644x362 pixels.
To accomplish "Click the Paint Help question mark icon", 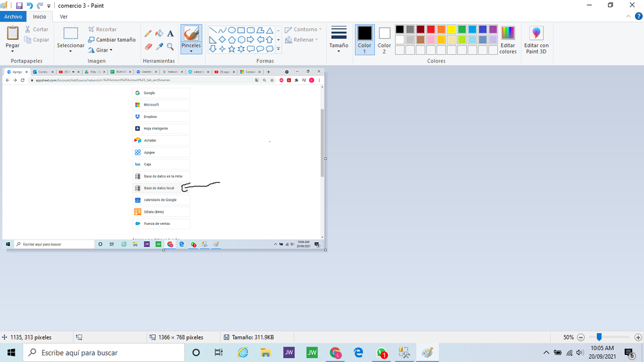I will (x=639, y=16).
